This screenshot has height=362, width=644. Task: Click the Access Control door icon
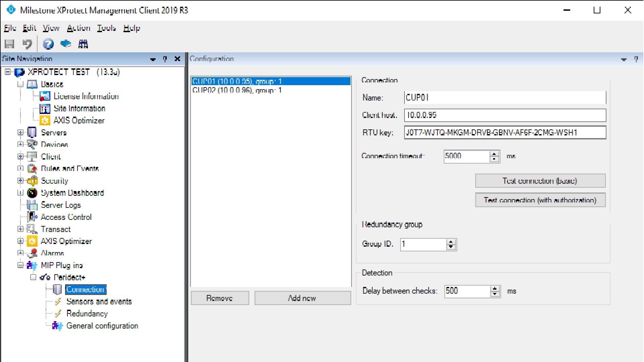click(x=32, y=217)
